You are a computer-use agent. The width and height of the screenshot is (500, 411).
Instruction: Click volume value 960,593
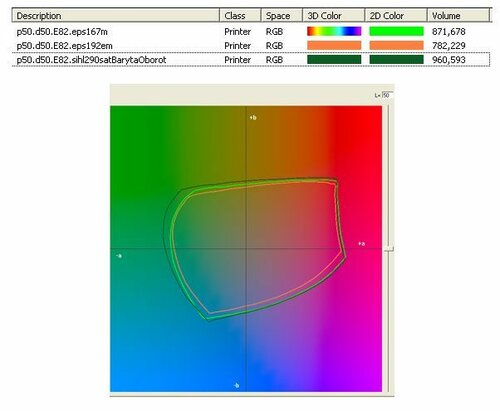pos(449,60)
